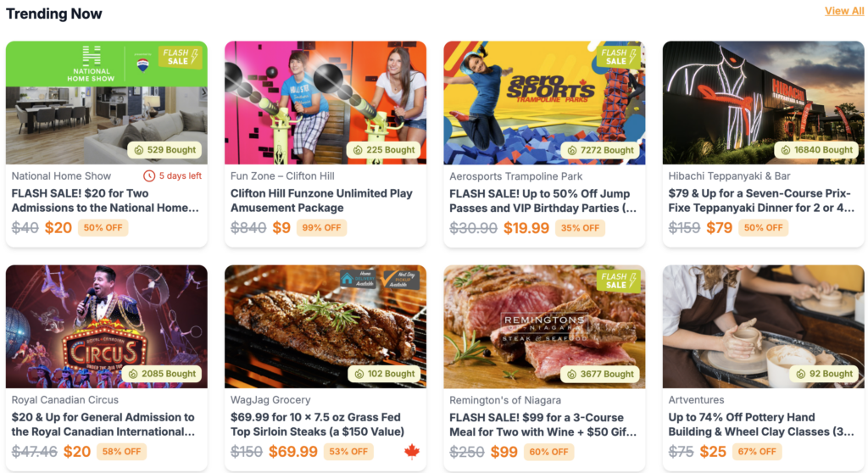868x473 pixels.
Task: Click the Flash Sale badge on National Home Show
Action: (181, 57)
